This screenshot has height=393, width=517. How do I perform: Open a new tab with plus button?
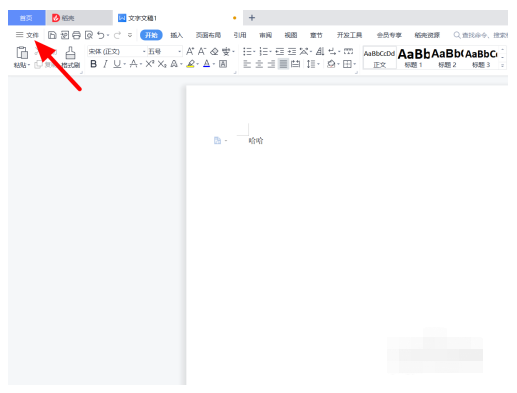[x=252, y=18]
